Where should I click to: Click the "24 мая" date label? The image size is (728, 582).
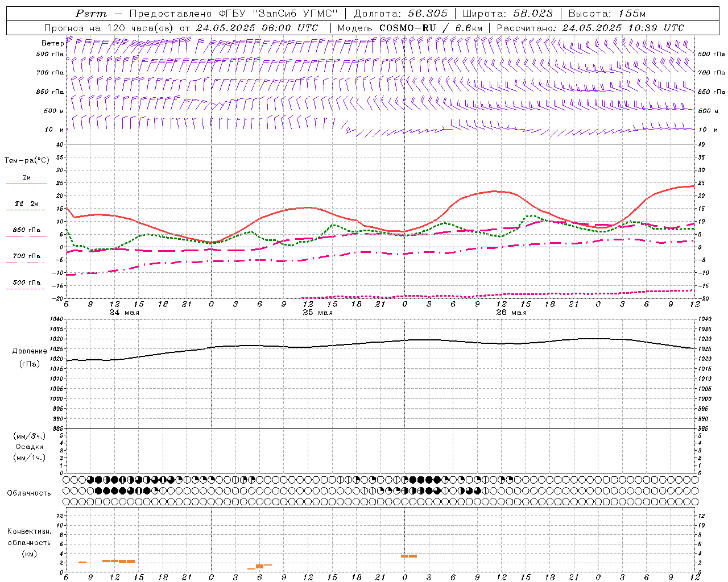[x=125, y=313]
